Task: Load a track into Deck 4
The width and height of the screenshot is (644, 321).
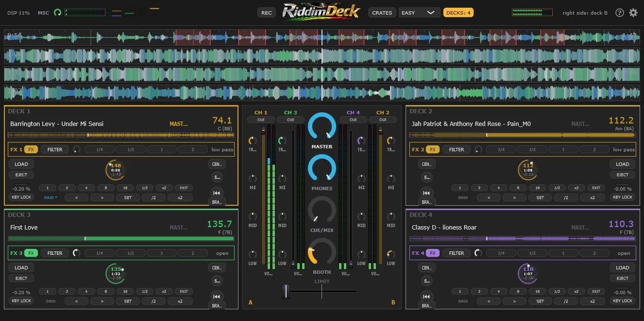Action: [623, 267]
